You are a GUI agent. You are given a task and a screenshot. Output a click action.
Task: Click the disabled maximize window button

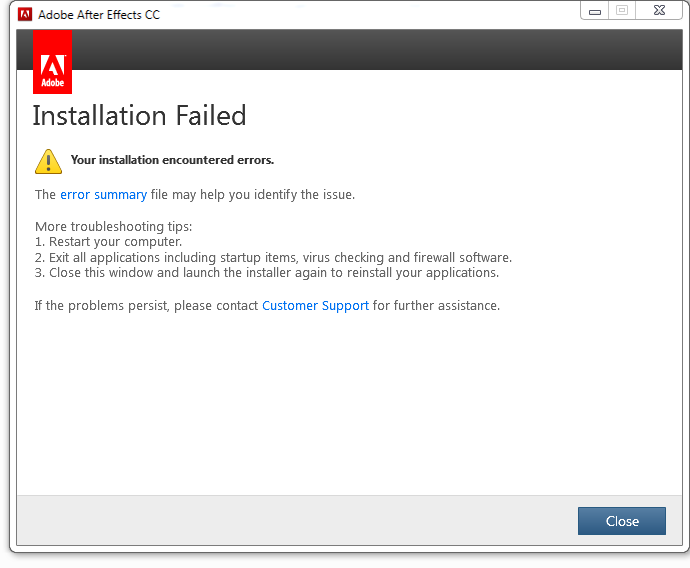[x=622, y=11]
